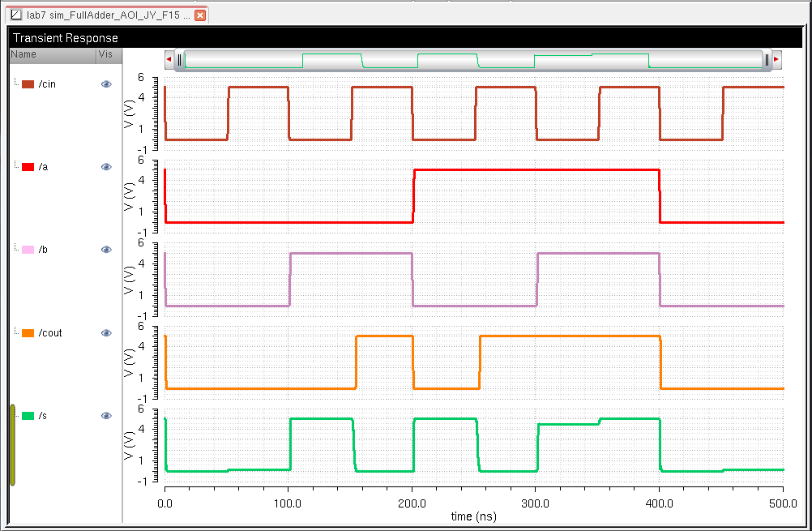Click the waveform window icon on the tab
Screen dimensions: 812x531
(15, 15)
